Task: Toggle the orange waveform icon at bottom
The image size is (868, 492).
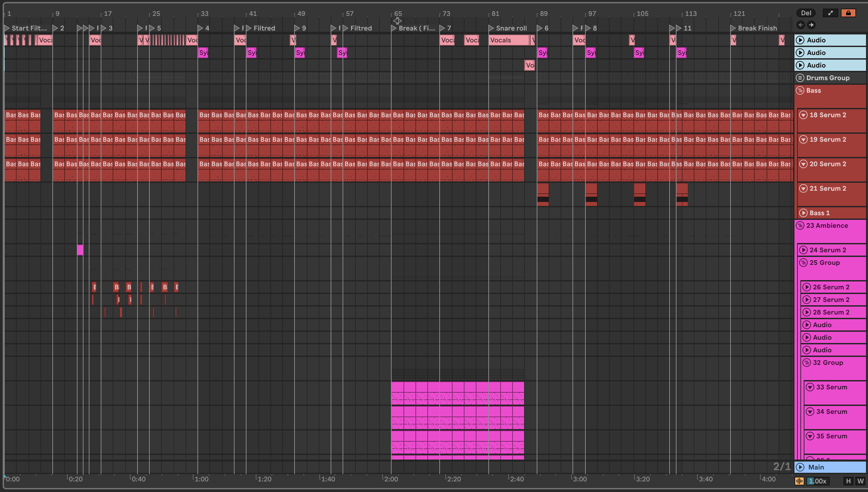Action: (x=799, y=481)
